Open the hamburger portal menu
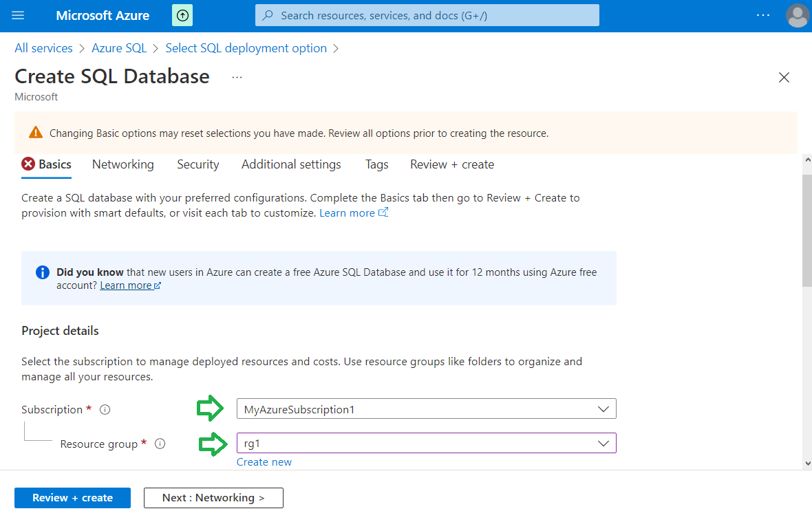This screenshot has height=522, width=812. tap(18, 16)
